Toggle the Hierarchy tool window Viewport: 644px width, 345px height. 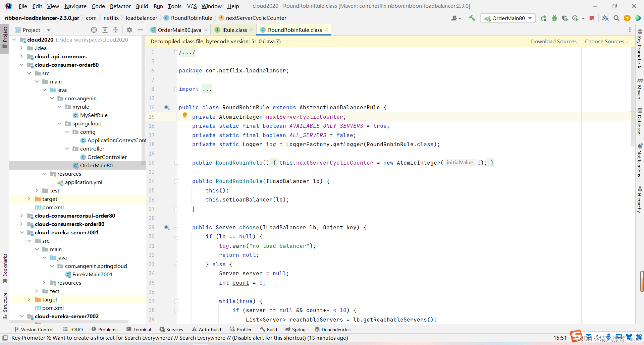coord(640,199)
